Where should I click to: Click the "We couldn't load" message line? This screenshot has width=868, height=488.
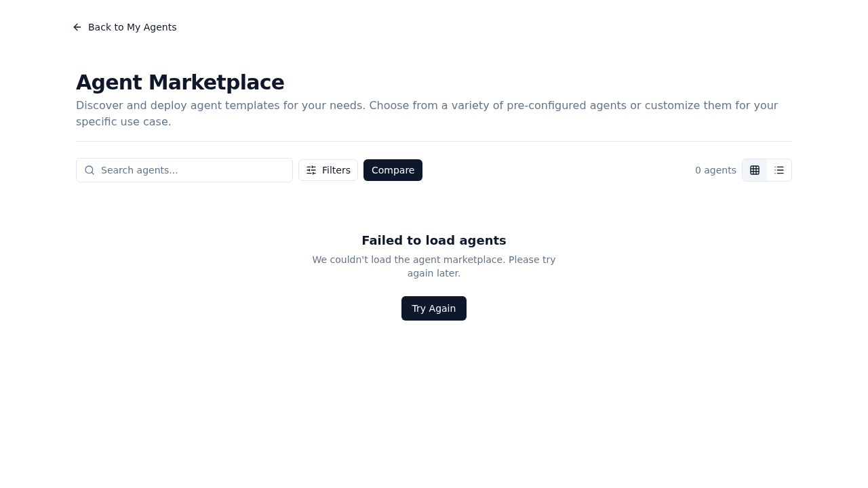[434, 260]
